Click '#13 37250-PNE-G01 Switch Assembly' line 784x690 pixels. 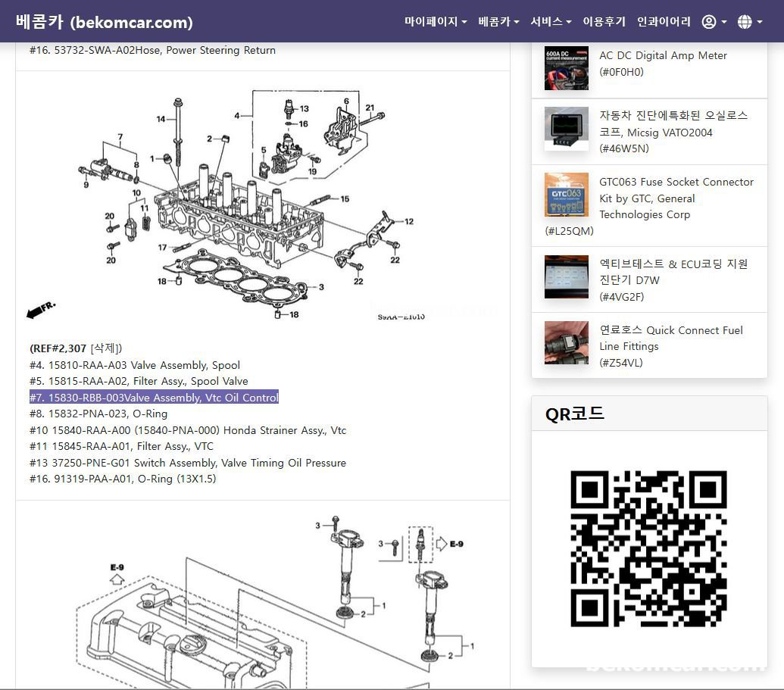point(188,463)
